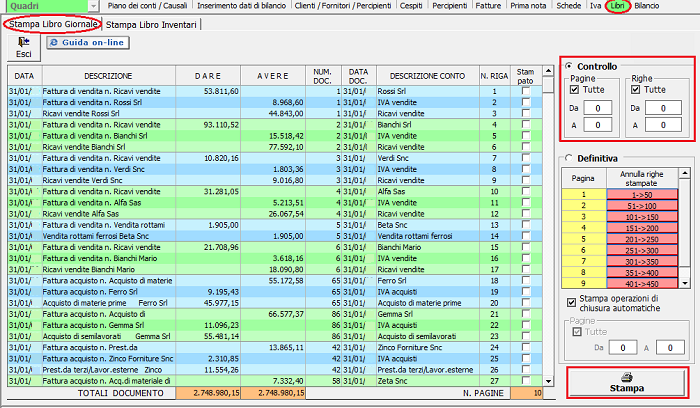This screenshot has height=408, width=700.
Task: Open the Prima nota menu
Action: (528, 6)
